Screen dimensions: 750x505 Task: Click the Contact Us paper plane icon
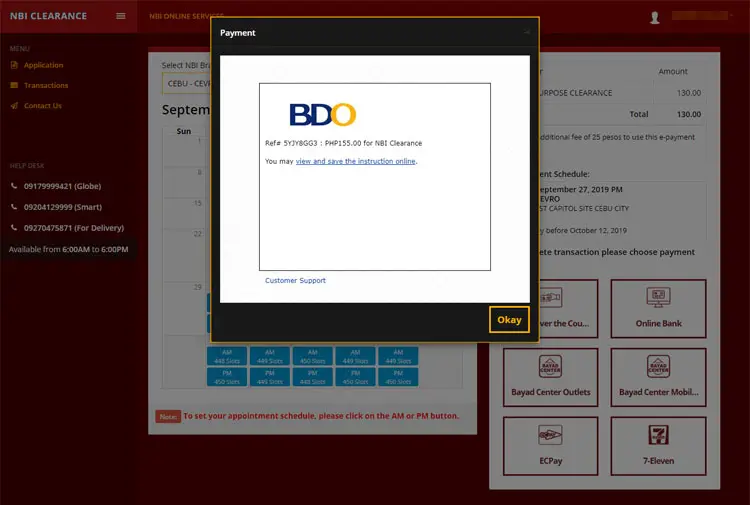14,106
